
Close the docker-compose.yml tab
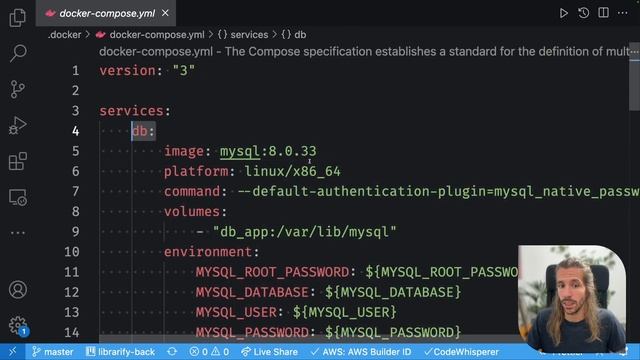pyautogui.click(x=165, y=13)
